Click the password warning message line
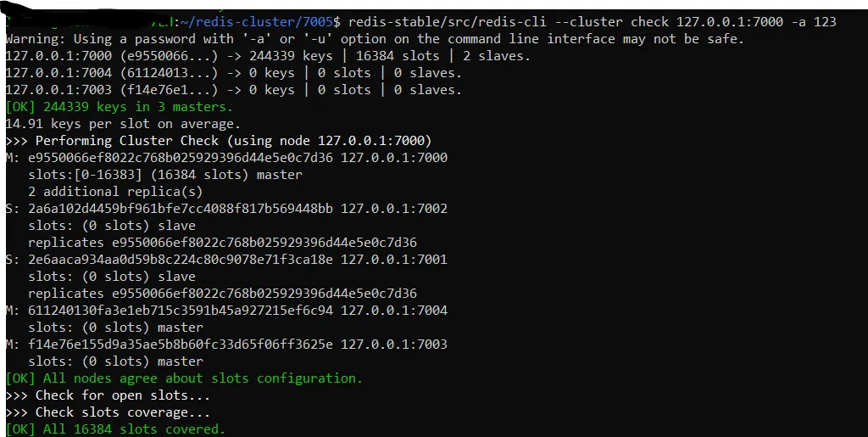The width and height of the screenshot is (868, 437). tap(375, 39)
